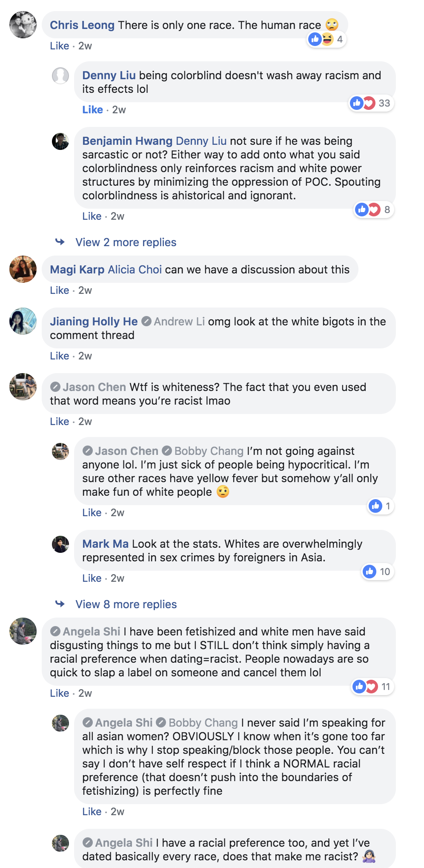The height and width of the screenshot is (868, 424).
Task: Open reactions on Chris Leong's comment
Action: click(327, 40)
